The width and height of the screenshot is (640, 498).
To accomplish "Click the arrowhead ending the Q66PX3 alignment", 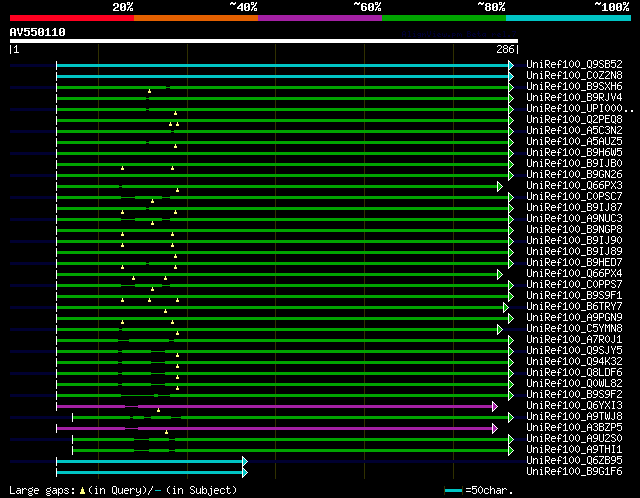I will pos(500,187).
